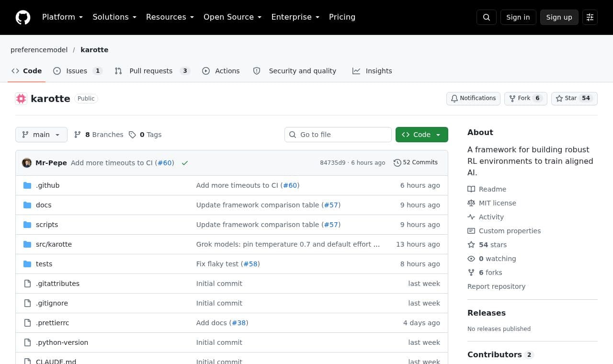Expand the Enterprise menu
This screenshot has height=364, width=613.
(x=295, y=17)
